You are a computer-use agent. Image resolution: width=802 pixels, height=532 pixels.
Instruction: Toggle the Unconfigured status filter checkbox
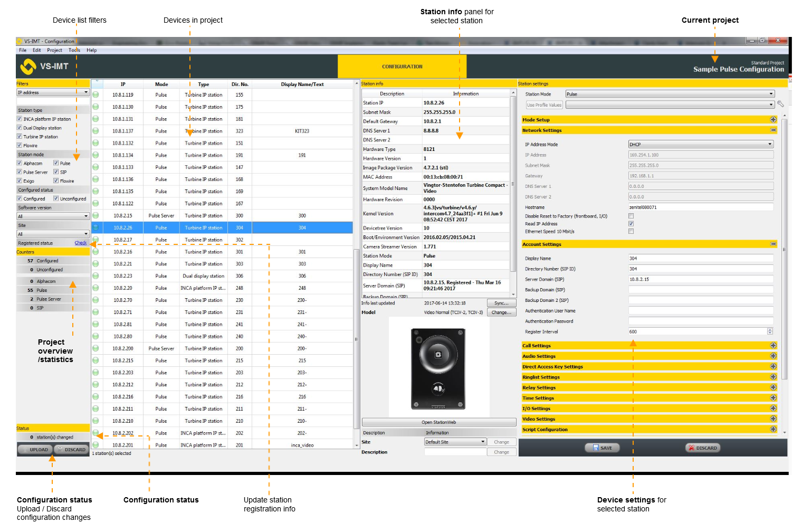(56, 198)
